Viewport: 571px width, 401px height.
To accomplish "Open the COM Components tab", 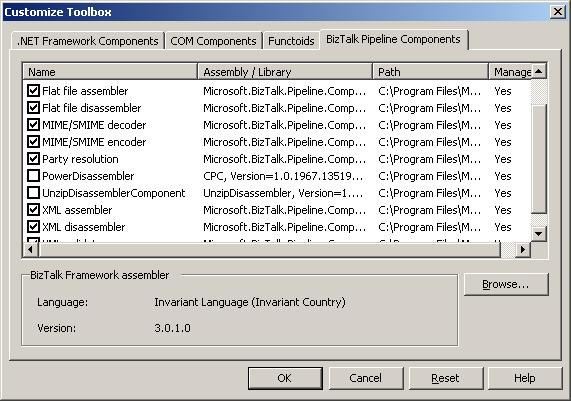I will 213,41.
